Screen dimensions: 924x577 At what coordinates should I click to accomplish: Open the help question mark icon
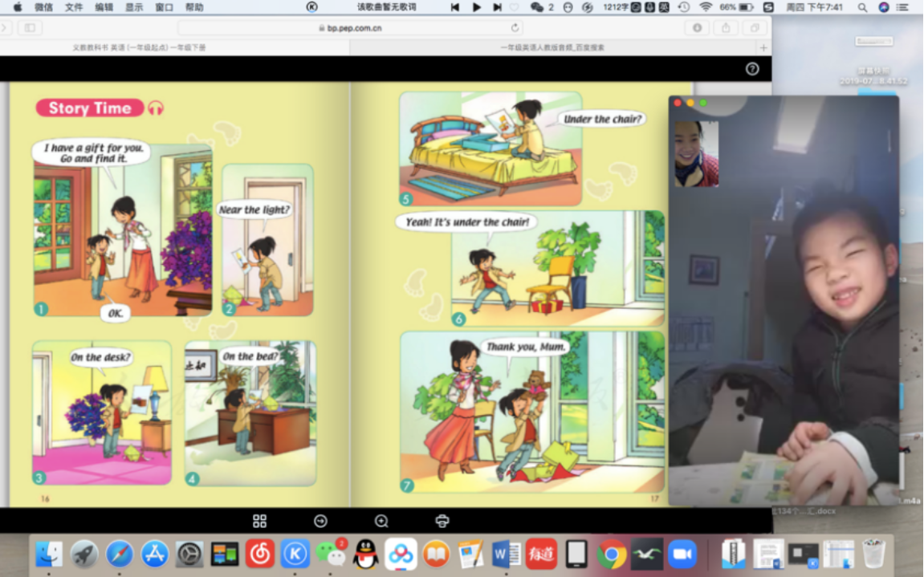click(x=752, y=69)
